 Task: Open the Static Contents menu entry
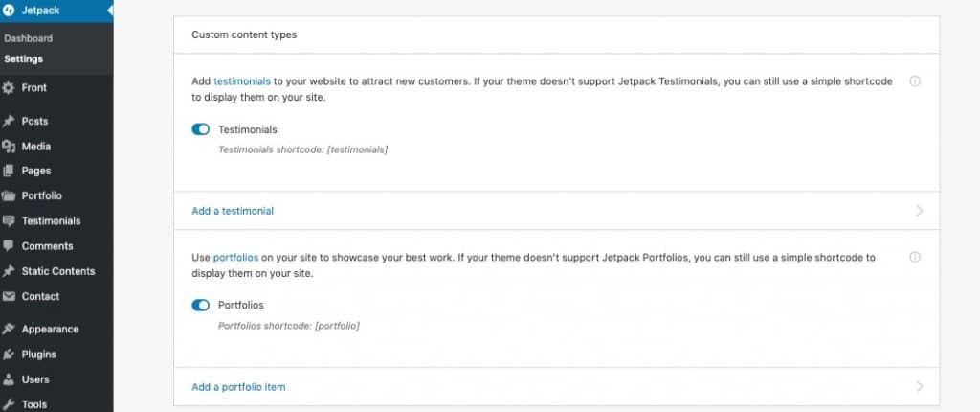pos(56,271)
